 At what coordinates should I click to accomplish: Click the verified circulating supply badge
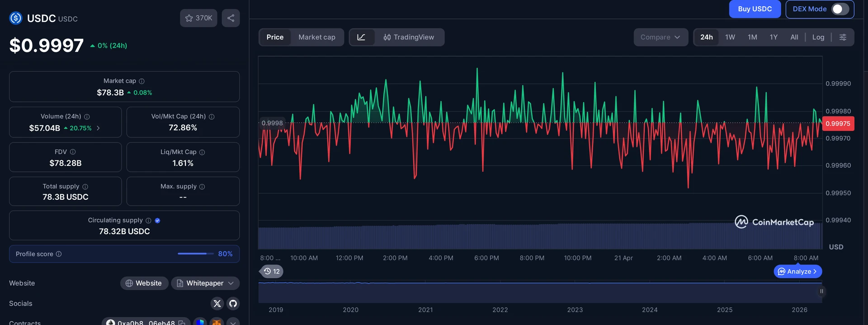[x=157, y=221]
